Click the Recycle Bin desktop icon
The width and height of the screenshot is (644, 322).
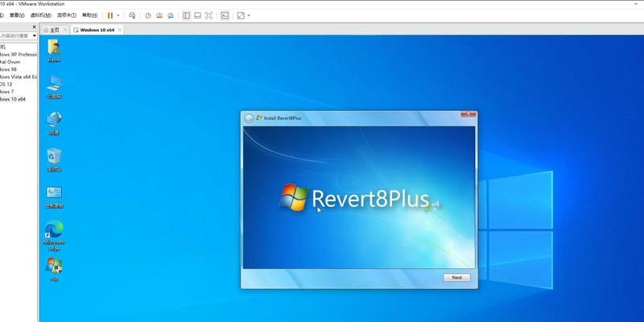[x=54, y=159]
